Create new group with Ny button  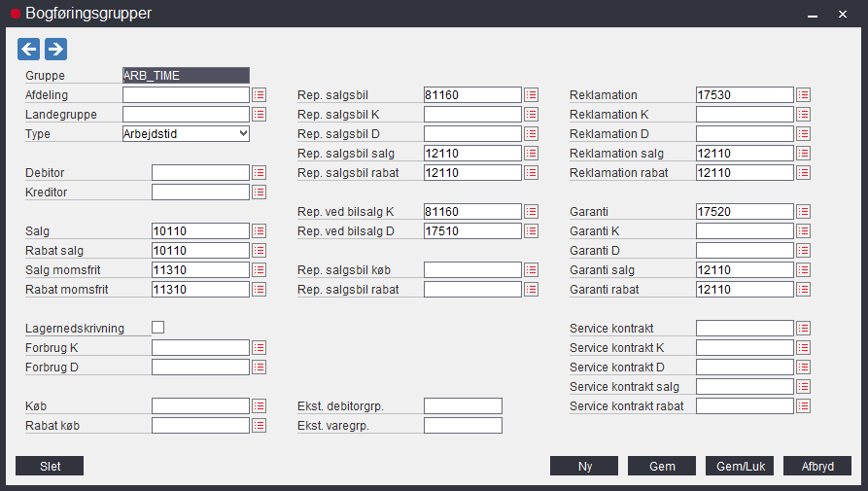click(x=584, y=466)
